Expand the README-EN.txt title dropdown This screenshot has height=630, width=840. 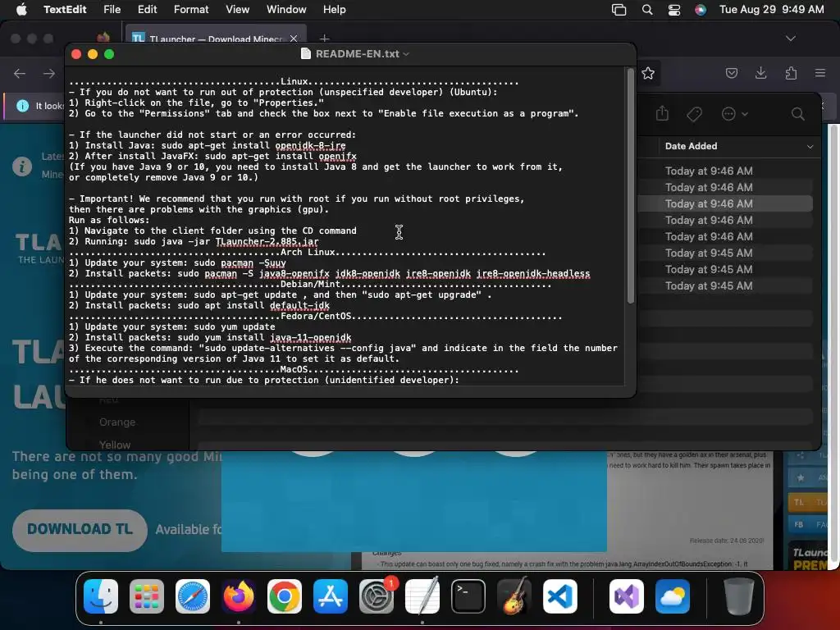[406, 54]
